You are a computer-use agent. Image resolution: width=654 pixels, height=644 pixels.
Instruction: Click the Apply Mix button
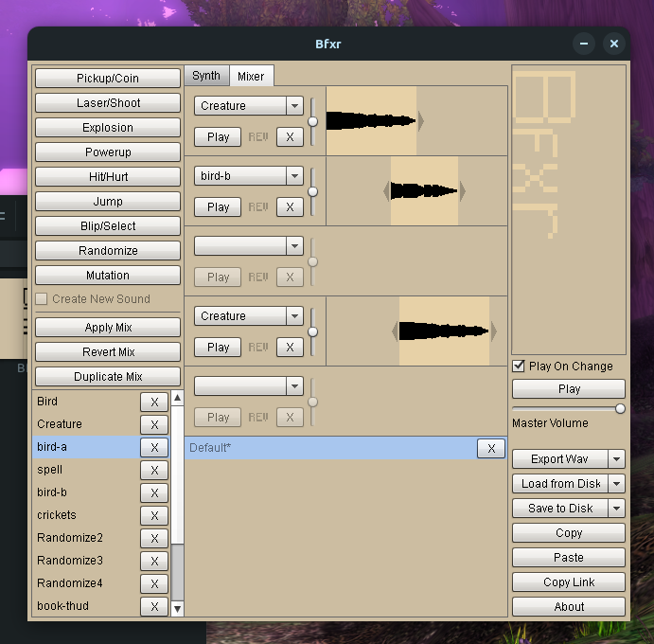108,328
